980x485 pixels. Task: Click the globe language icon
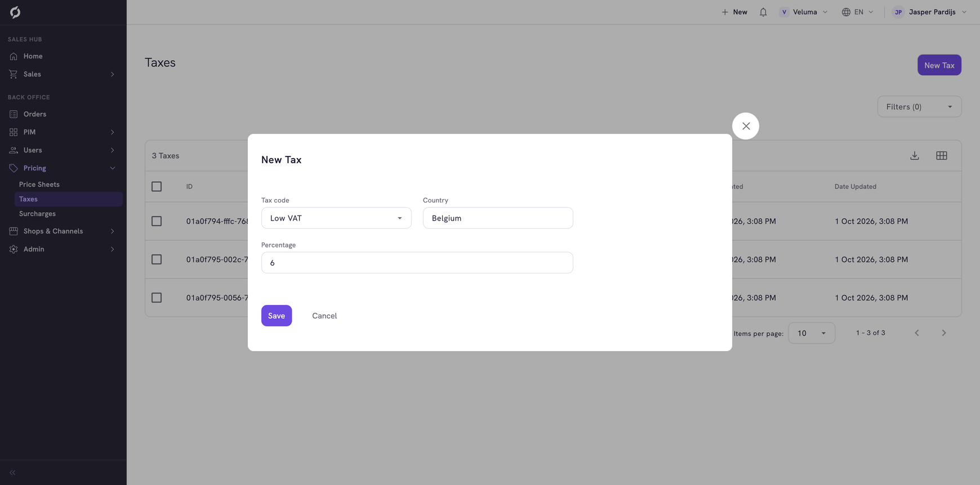pyautogui.click(x=846, y=12)
